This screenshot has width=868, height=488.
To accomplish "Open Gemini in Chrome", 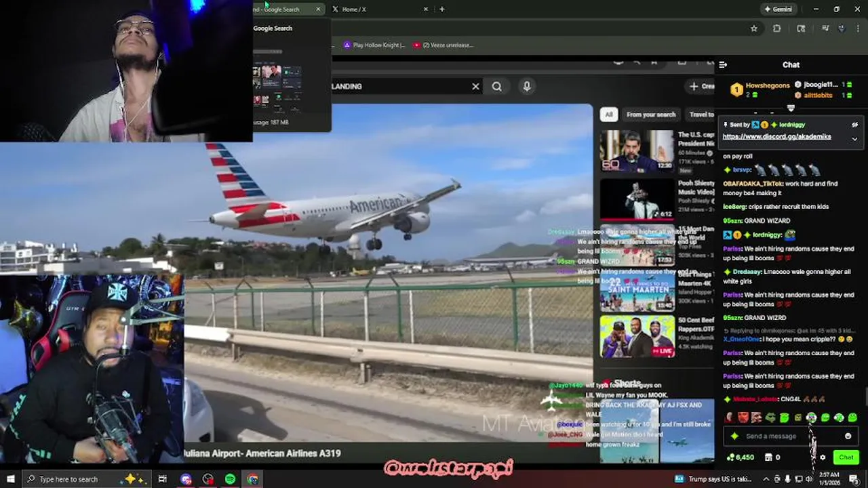I will 778,9.
